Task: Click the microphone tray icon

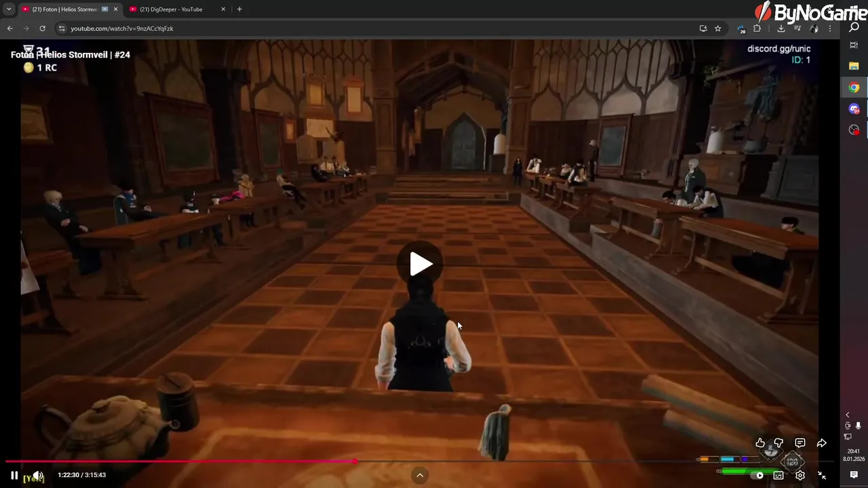Action: tap(859, 426)
